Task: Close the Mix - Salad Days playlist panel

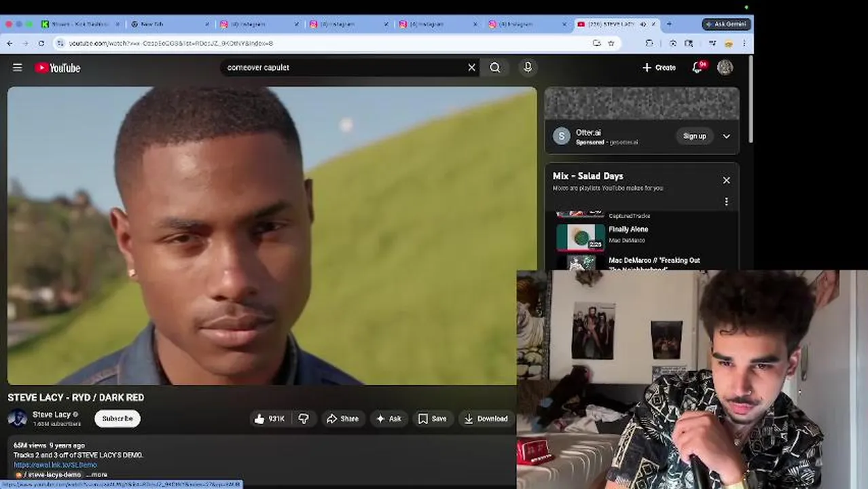Action: [x=727, y=180]
